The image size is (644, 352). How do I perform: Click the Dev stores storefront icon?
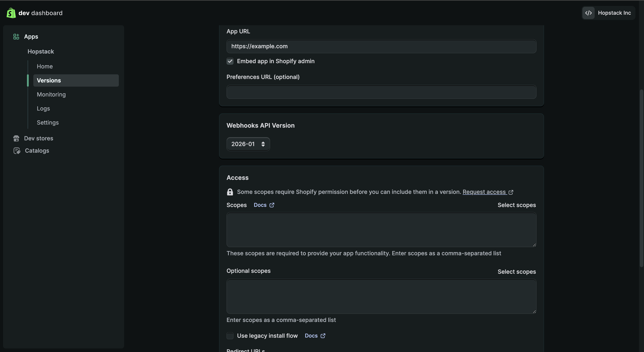click(x=16, y=139)
